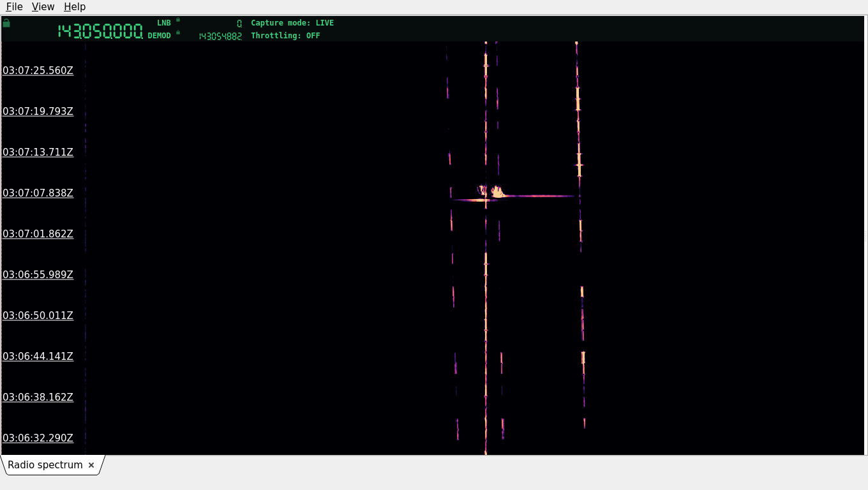The width and height of the screenshot is (868, 490).
Task: Click the main frequency display 143.050.000
Action: coord(100,31)
